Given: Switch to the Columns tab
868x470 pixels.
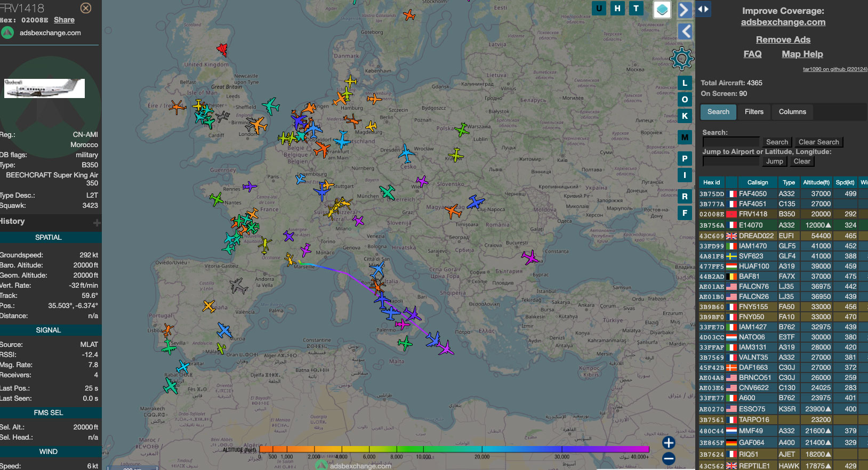Looking at the screenshot, I should pyautogui.click(x=792, y=111).
